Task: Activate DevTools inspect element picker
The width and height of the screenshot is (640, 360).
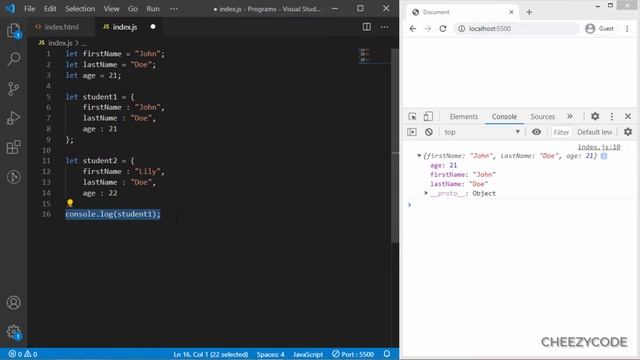Action: click(x=412, y=116)
